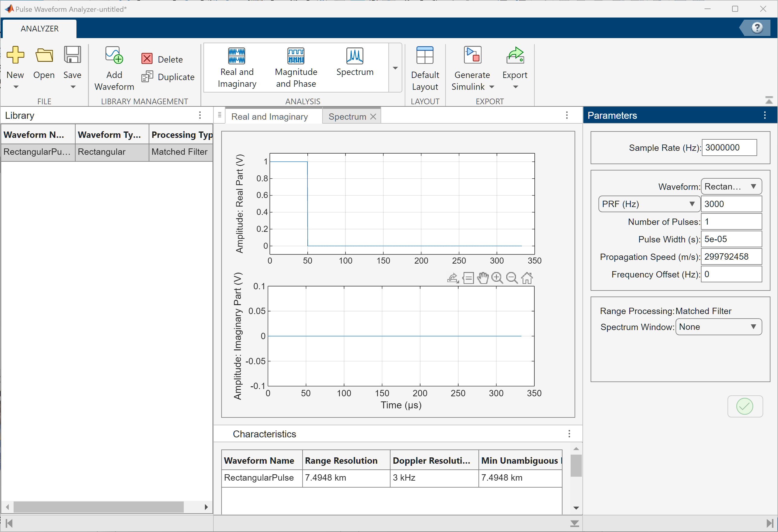This screenshot has height=532, width=778.
Task: Click the Delete waveform icon
Action: click(x=147, y=59)
